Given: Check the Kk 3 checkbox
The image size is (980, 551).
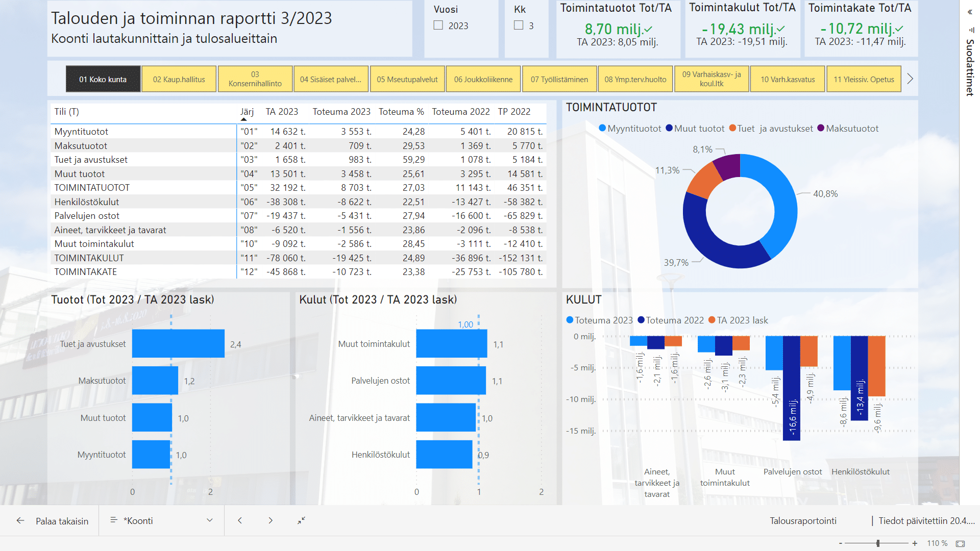Looking at the screenshot, I should coord(519,25).
